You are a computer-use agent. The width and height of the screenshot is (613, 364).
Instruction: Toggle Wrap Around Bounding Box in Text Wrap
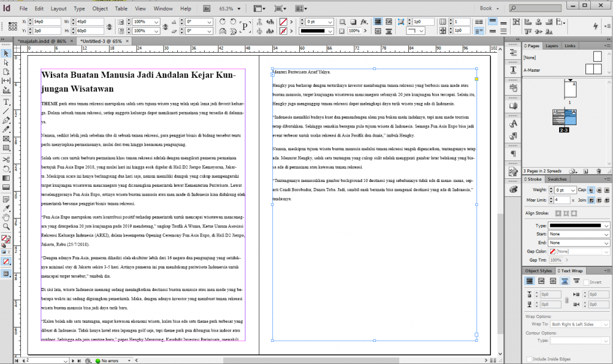click(541, 281)
